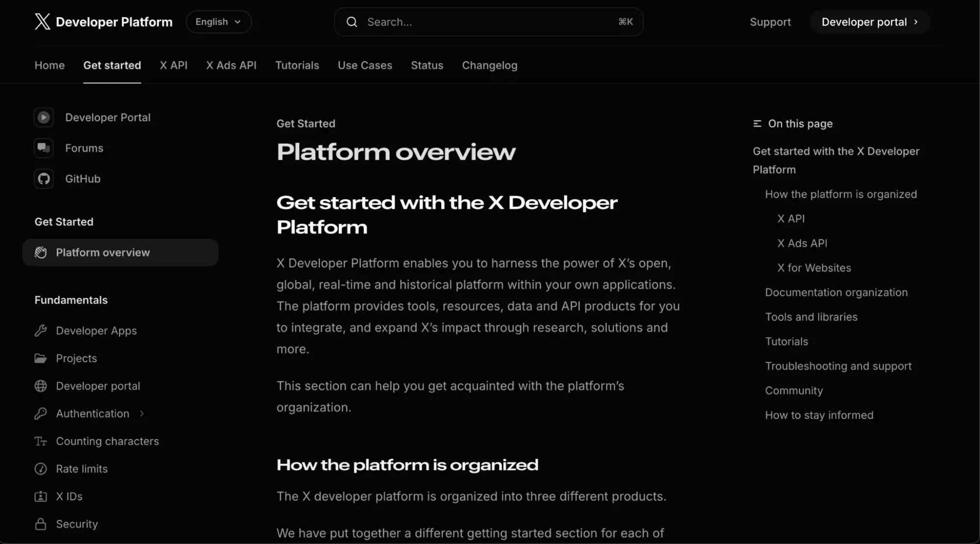
Task: Expand the Authentication sidebar section
Action: 142,414
